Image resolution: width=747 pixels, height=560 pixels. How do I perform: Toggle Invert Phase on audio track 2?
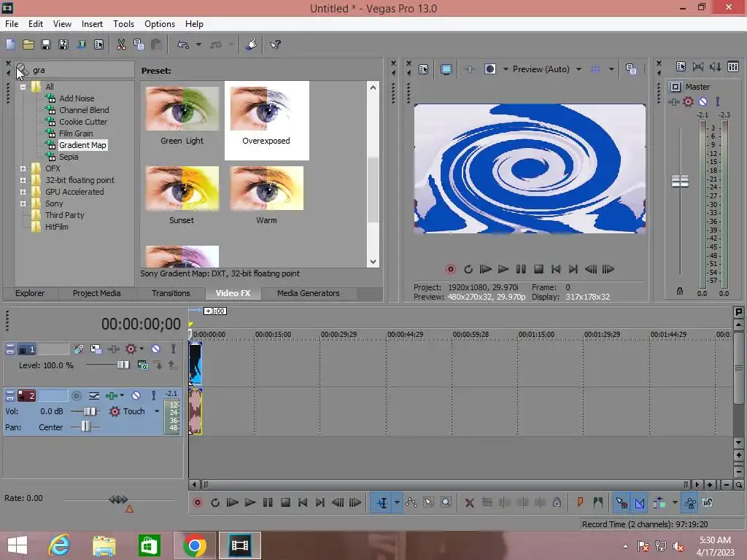pos(94,396)
